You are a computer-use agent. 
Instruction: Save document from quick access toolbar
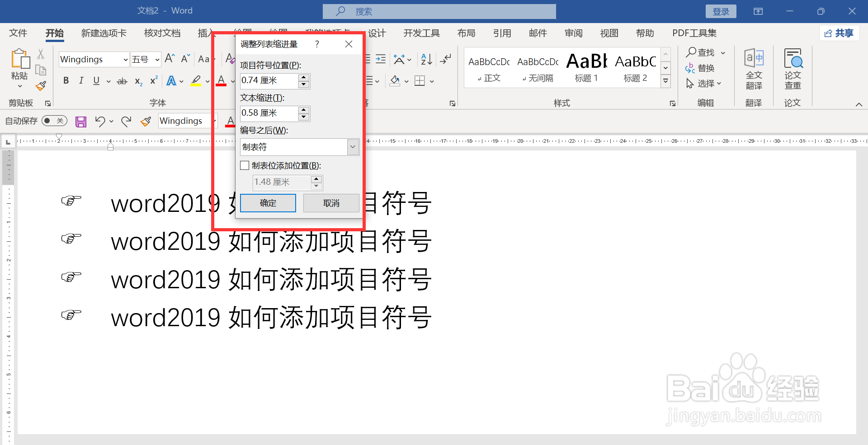pyautogui.click(x=81, y=121)
